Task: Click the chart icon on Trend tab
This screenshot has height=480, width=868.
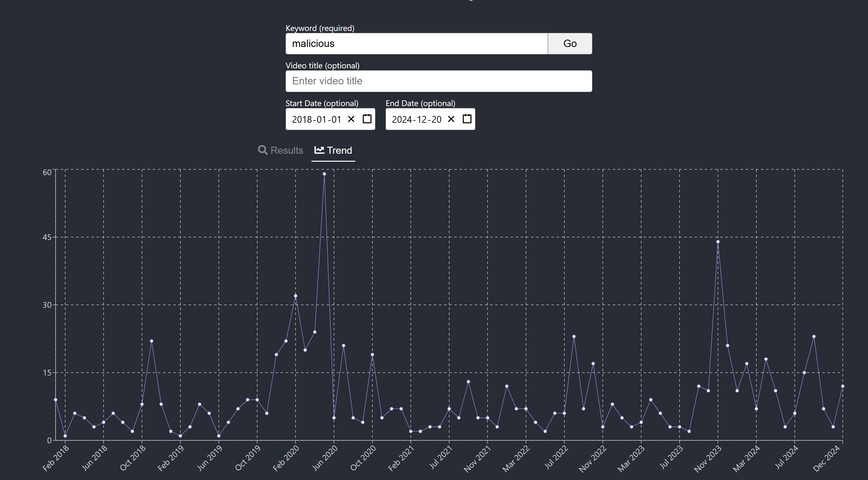Action: pyautogui.click(x=319, y=150)
